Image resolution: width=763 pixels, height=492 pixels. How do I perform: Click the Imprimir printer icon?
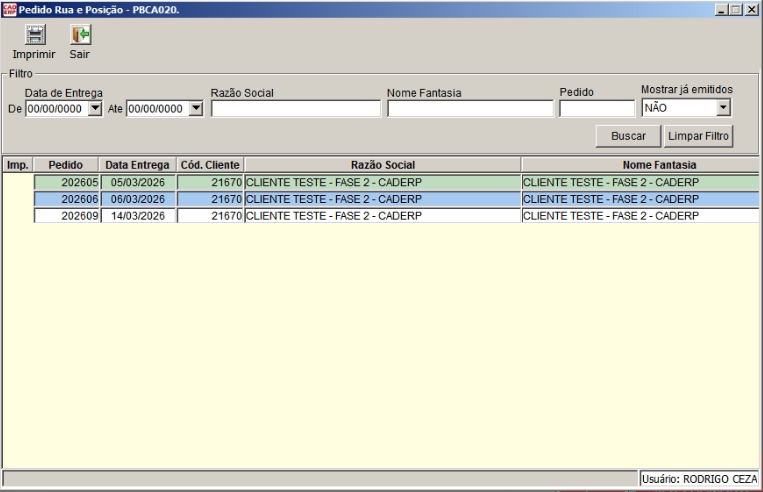pos(35,35)
